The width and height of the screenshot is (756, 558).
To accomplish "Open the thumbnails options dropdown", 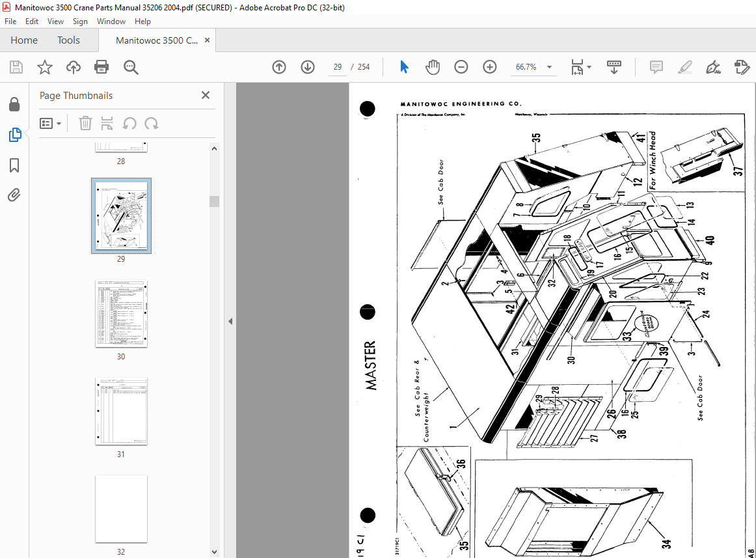I will (50, 124).
